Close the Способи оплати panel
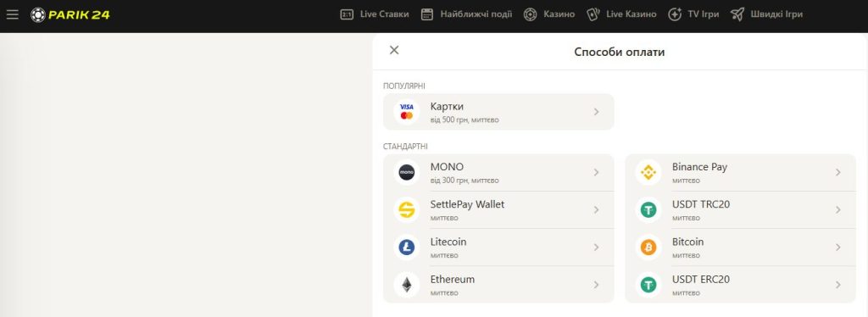This screenshot has height=317, width=868. click(394, 50)
